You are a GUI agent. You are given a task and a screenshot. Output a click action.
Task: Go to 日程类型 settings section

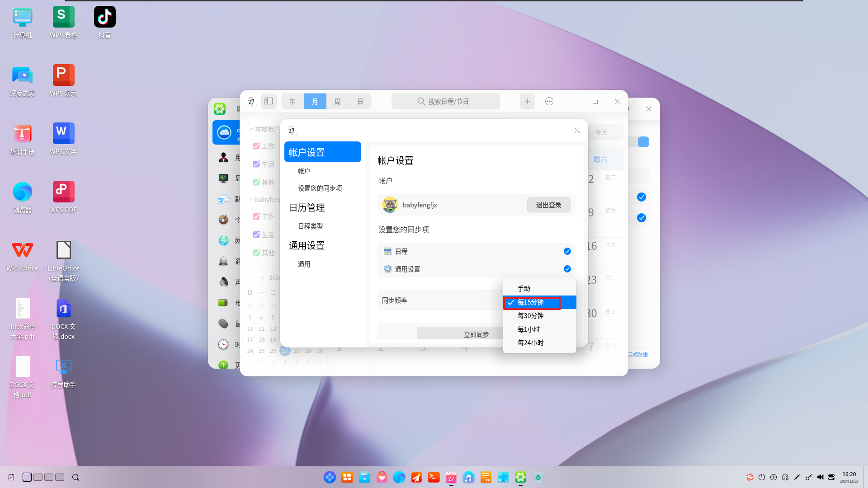coord(311,226)
